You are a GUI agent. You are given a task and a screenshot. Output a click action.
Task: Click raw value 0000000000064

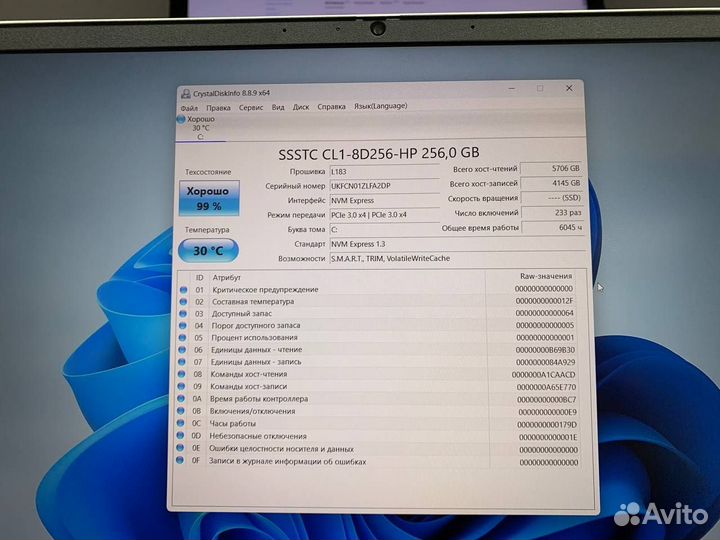545,313
